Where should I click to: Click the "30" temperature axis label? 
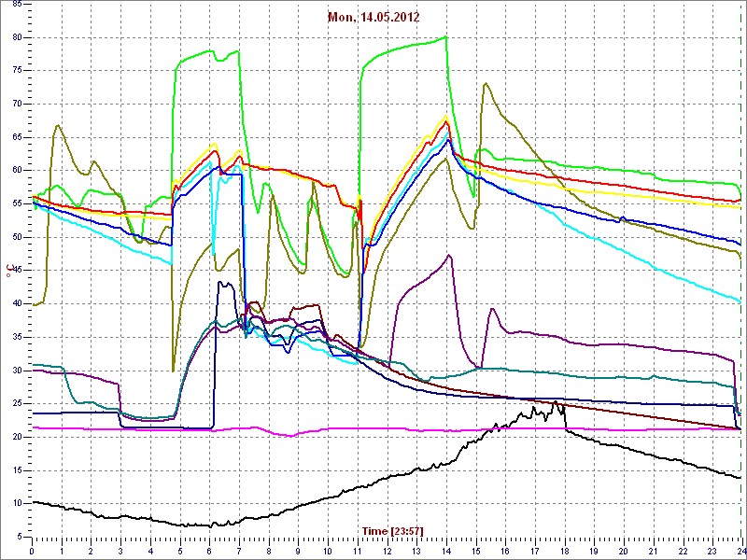coord(16,371)
